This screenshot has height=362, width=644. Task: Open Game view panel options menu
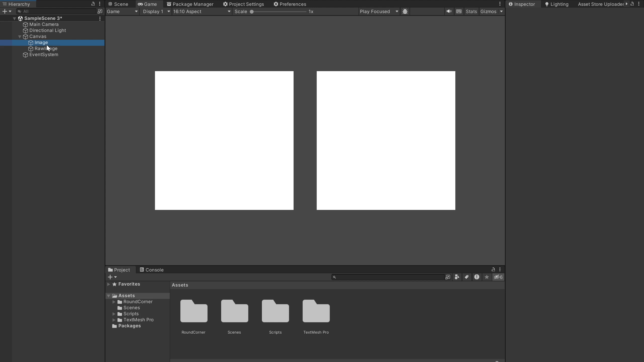(500, 4)
